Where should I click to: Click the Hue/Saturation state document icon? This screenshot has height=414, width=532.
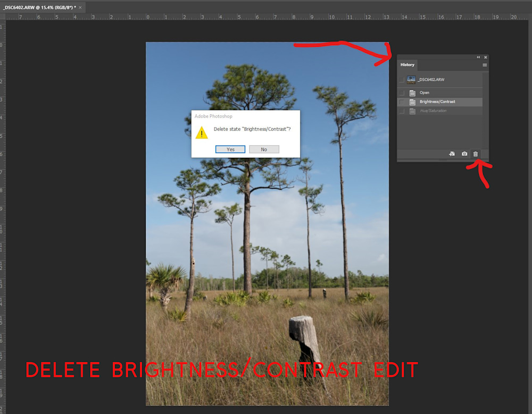pos(412,111)
